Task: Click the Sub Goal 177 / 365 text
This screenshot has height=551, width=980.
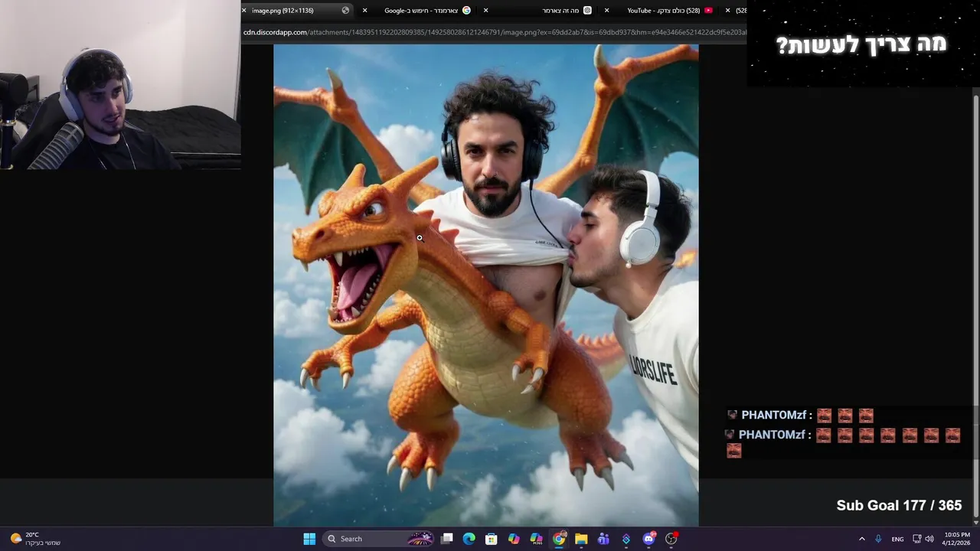Action: [x=899, y=505]
